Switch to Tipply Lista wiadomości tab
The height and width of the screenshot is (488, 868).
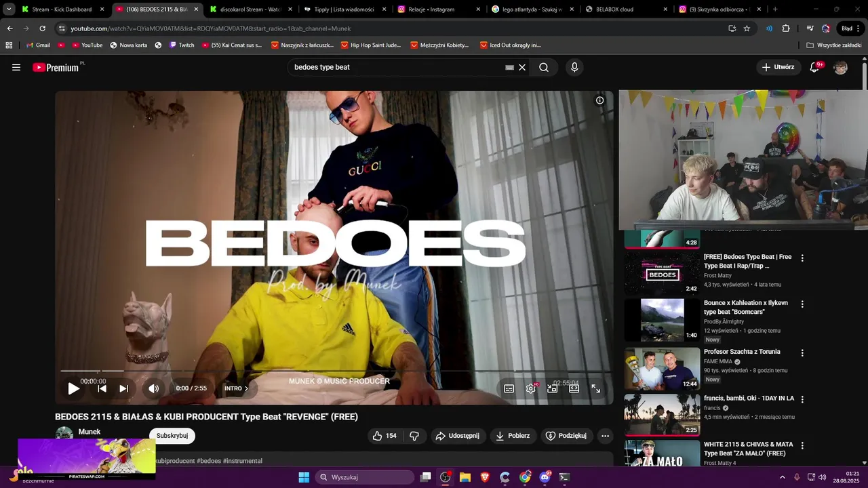(344, 9)
